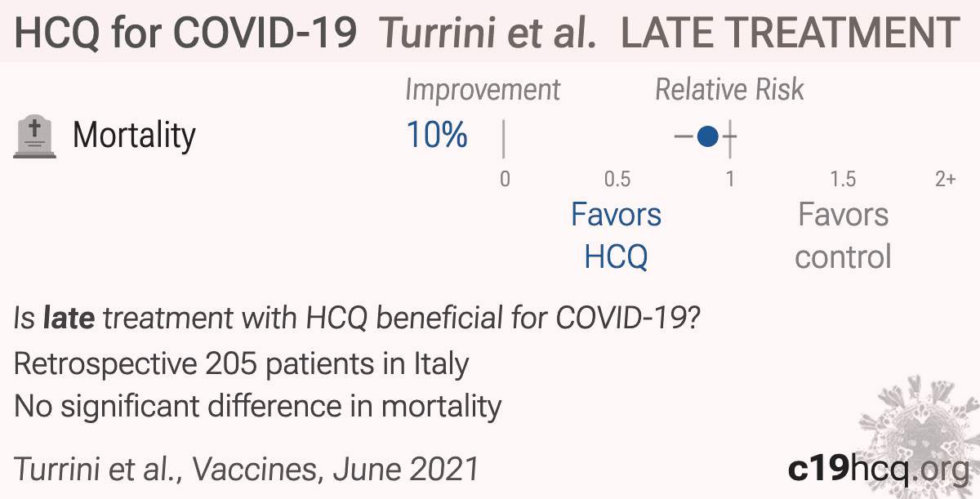Click the blue relative risk dot

click(708, 136)
